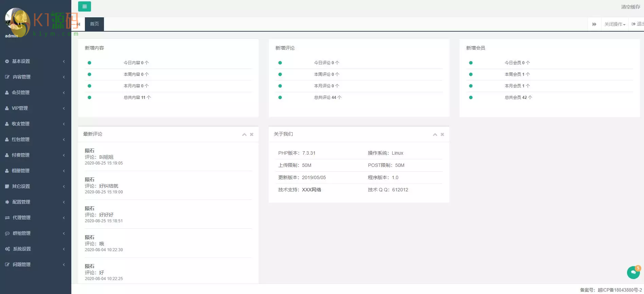Click the asterisk icon beside 配置管理
This screenshot has height=294, width=644.
(7, 202)
